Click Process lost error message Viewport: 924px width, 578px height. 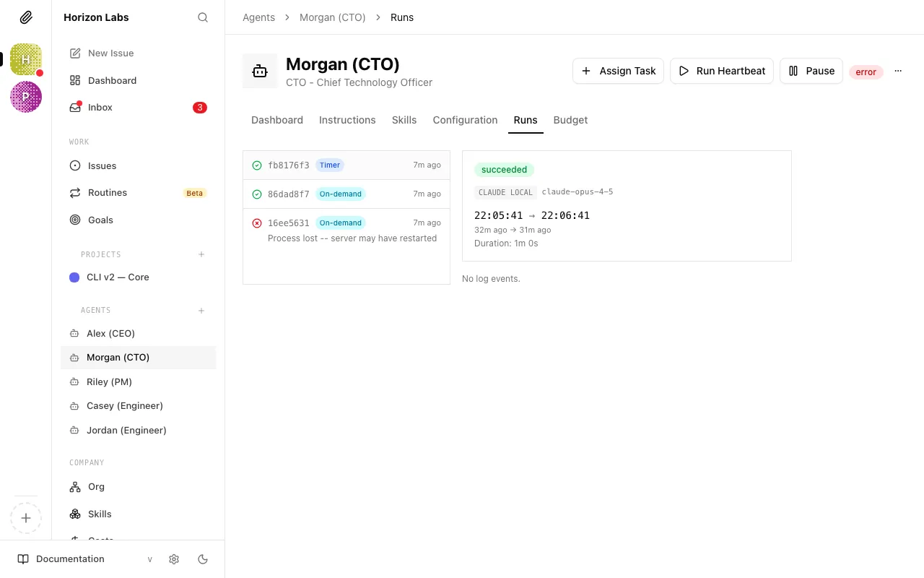(352, 238)
